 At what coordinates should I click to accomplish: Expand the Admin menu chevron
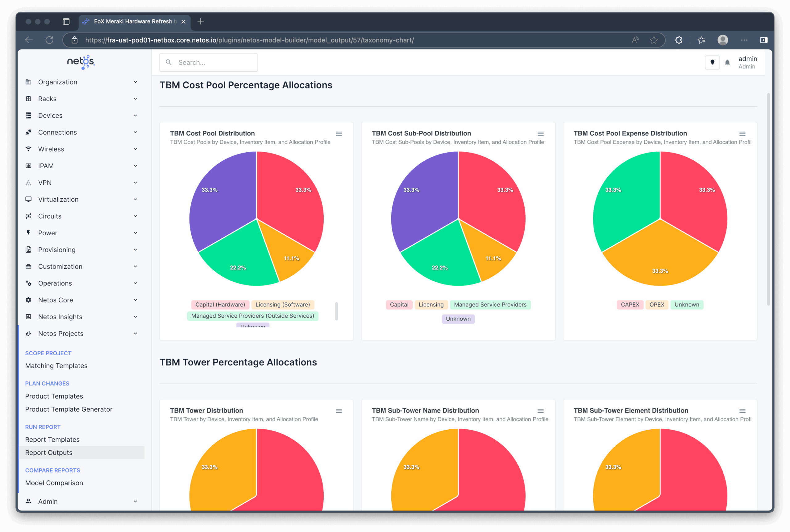pyautogui.click(x=135, y=501)
